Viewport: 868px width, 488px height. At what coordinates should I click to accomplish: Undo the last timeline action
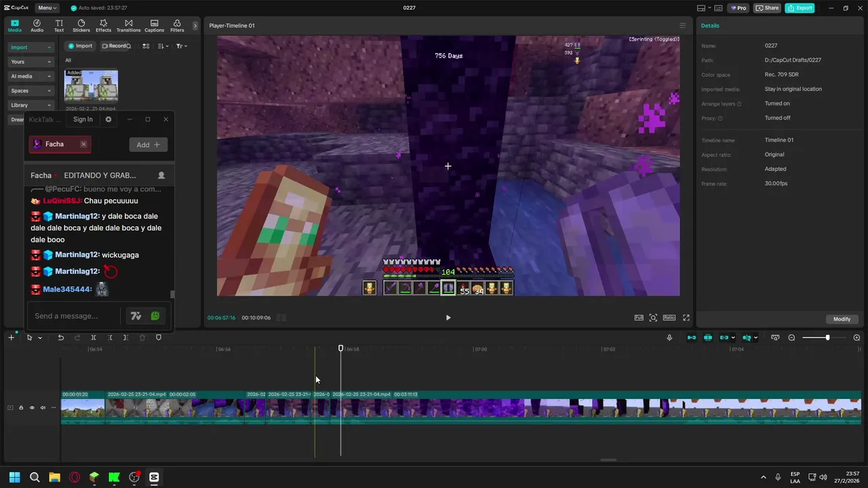pos(60,338)
